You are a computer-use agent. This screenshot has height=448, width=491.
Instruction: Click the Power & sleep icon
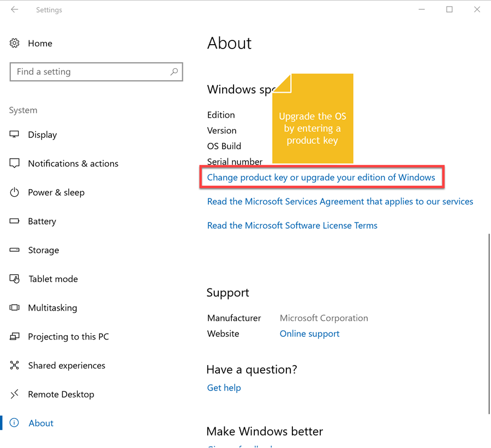click(x=15, y=192)
